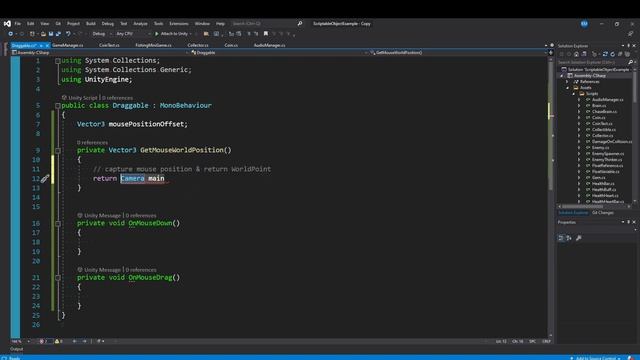Open the Any CPU platform dropdown
The image size is (640, 360).
pos(133,34)
